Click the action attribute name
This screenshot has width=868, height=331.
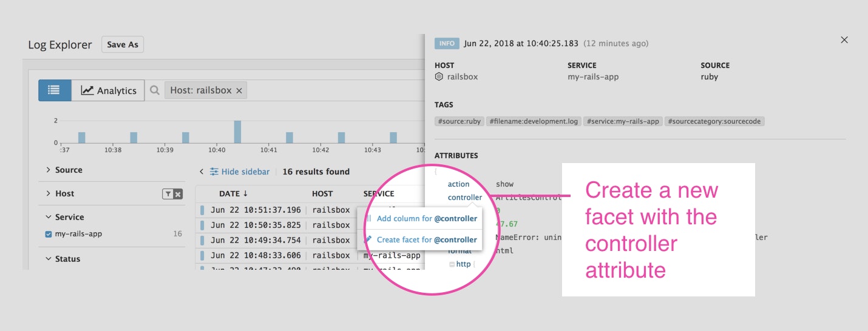(x=459, y=184)
